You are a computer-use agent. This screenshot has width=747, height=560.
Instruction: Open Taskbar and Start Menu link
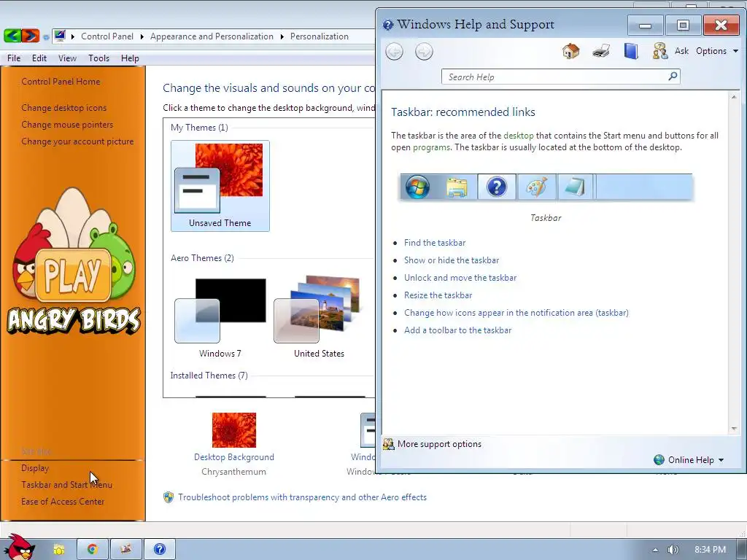66,485
